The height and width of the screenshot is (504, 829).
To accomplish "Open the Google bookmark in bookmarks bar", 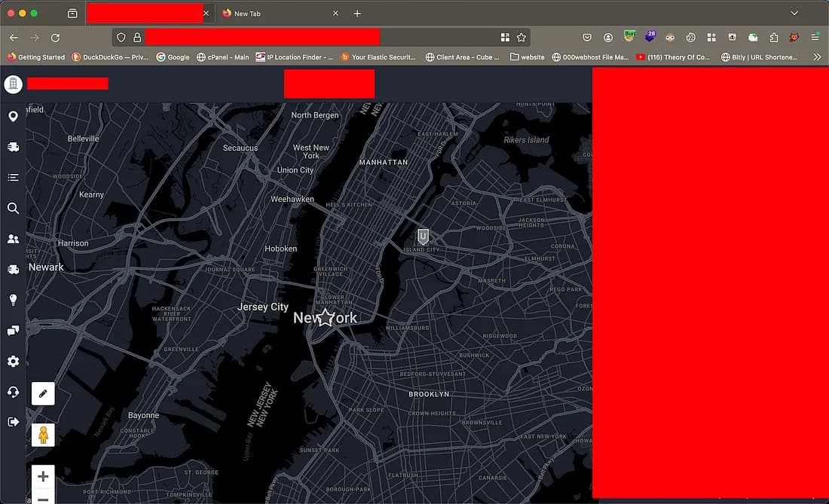I will (x=173, y=57).
